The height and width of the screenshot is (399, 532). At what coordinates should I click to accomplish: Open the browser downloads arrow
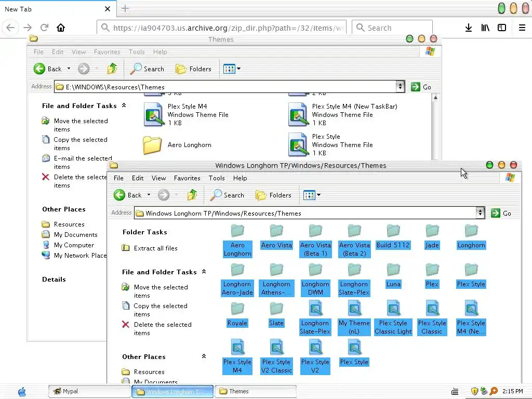(x=469, y=28)
